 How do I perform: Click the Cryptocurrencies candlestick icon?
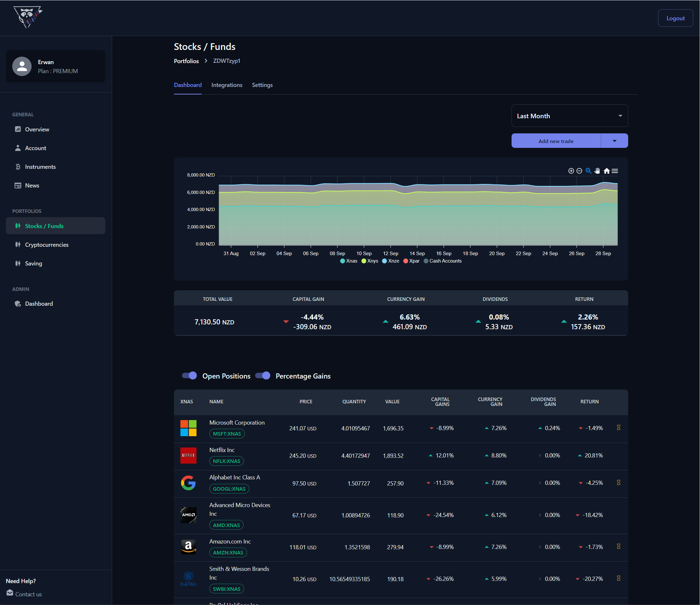[18, 244]
